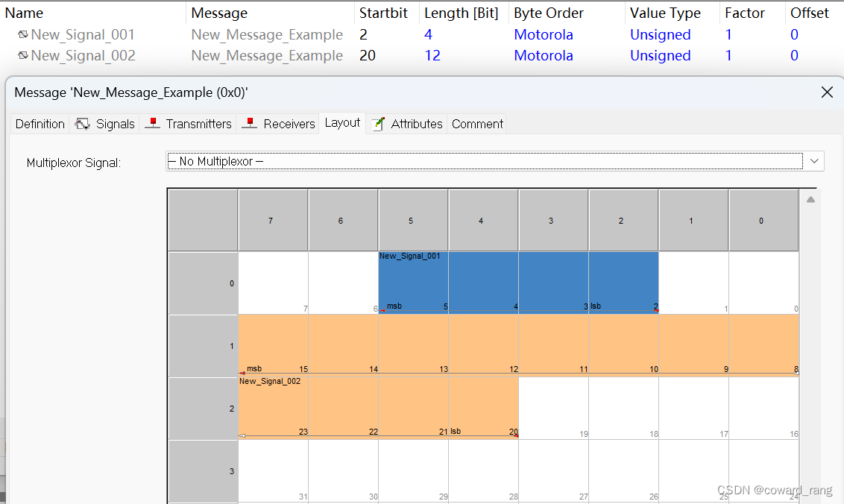Click the New_Signal_002 label in layout grid
The height and width of the screenshot is (504, 844).
coord(270,381)
